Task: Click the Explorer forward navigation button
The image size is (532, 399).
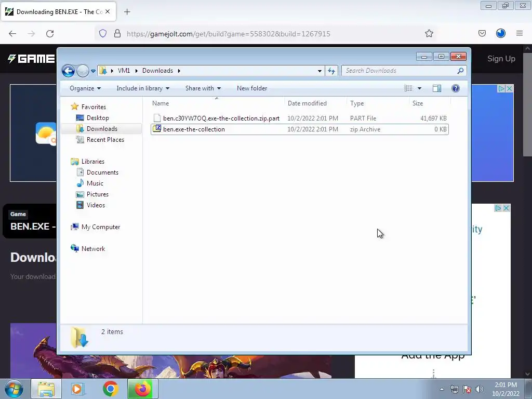Action: [83, 71]
